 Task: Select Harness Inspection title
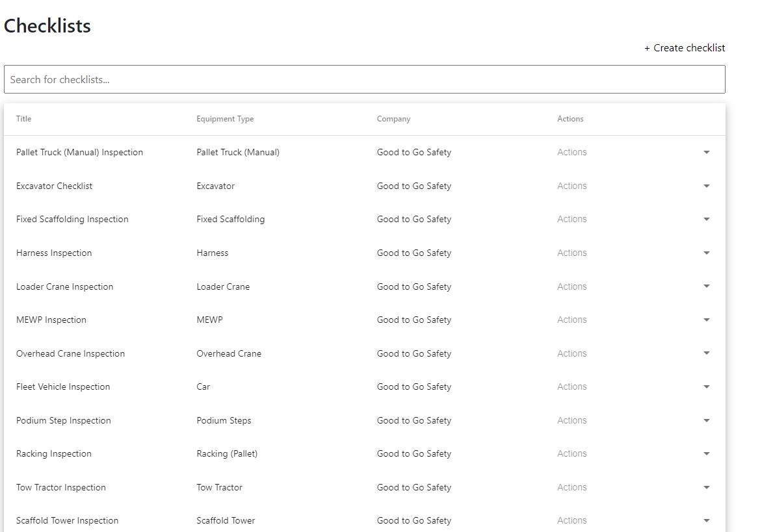click(54, 253)
